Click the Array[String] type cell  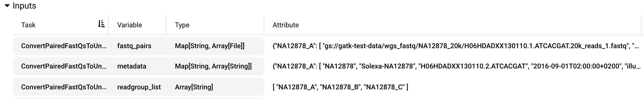pyautogui.click(x=194, y=87)
